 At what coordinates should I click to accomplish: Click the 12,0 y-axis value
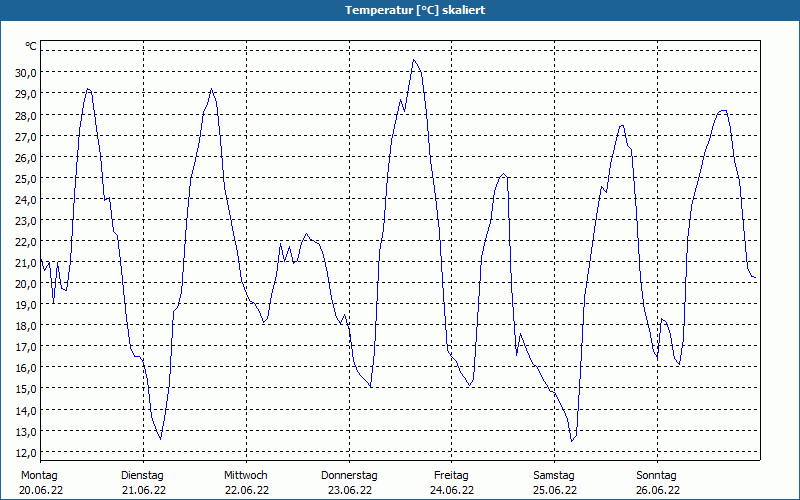(x=26, y=453)
